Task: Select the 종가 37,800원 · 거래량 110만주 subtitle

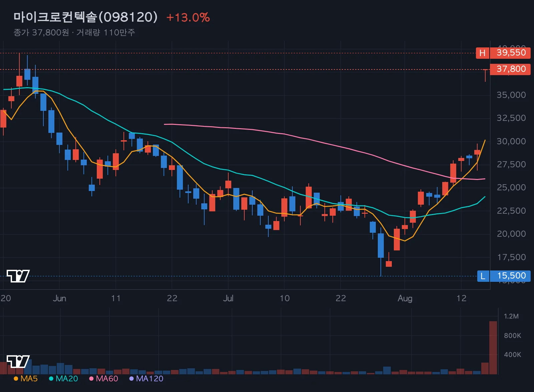Action: pos(74,32)
